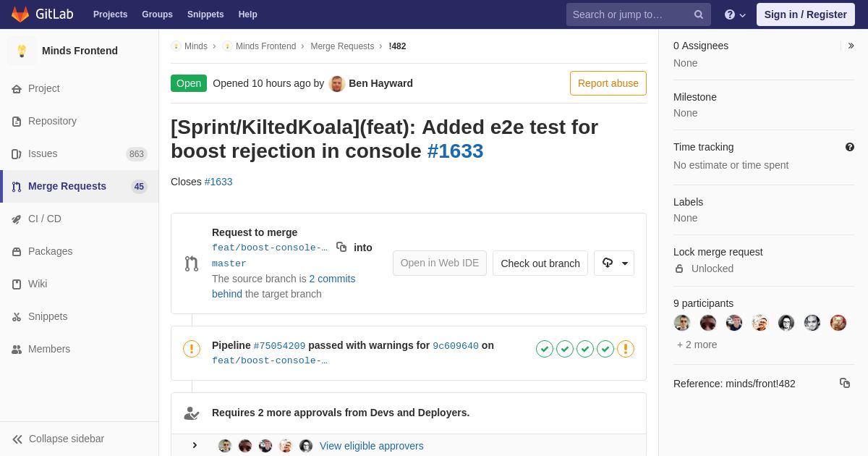Open the Help dropdown in the top bar
This screenshot has height=456, width=868.
[735, 14]
